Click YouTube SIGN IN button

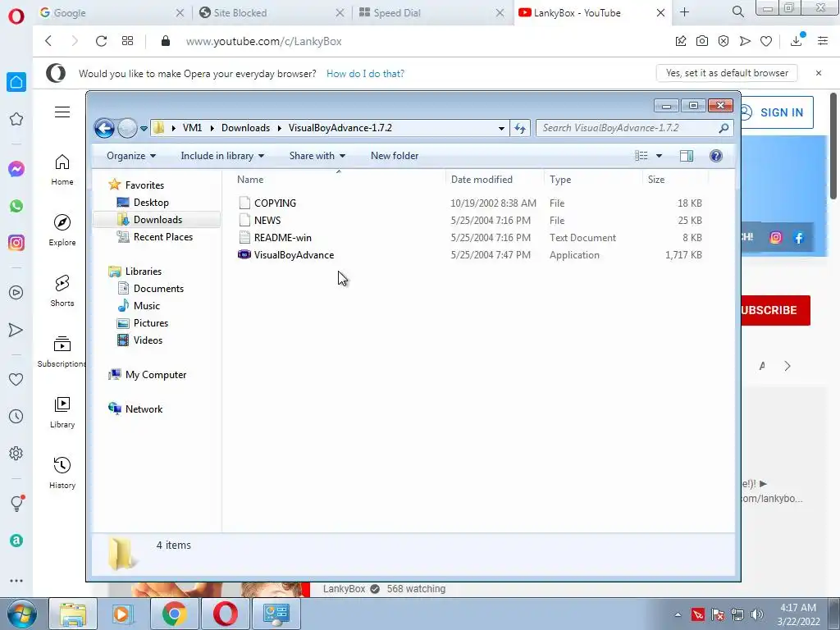pos(777,112)
